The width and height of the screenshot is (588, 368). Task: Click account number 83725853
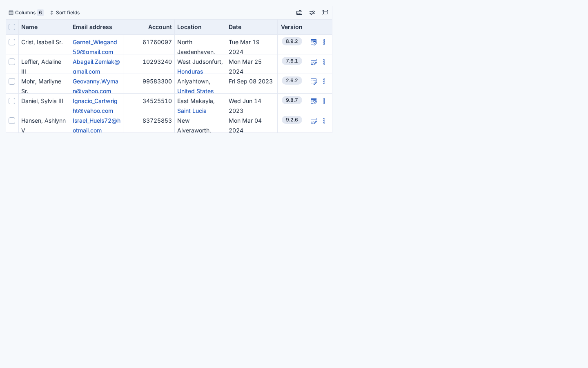click(x=157, y=121)
